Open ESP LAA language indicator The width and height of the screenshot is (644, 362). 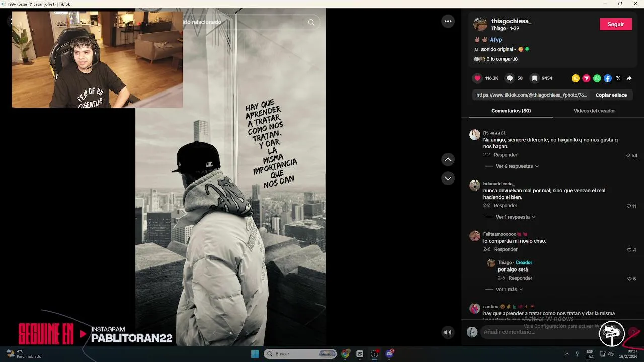(x=590, y=354)
